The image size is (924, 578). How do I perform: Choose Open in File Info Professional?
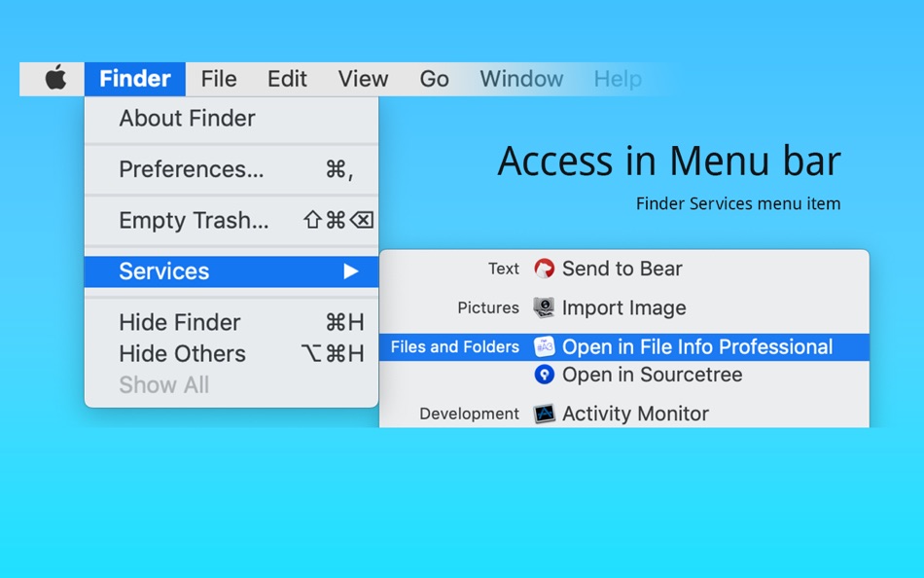[624, 346]
